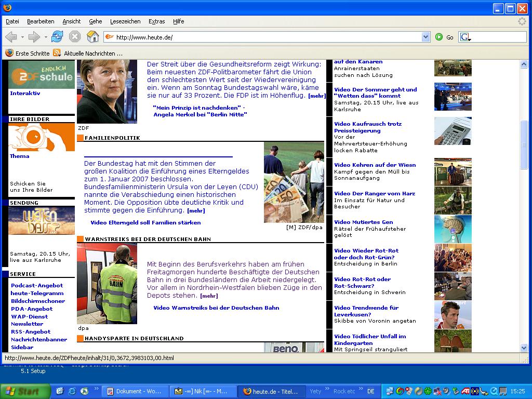Viewport: 532px width, 399px height.
Task: Open the WAP-Dienst link
Action: pyautogui.click(x=29, y=317)
